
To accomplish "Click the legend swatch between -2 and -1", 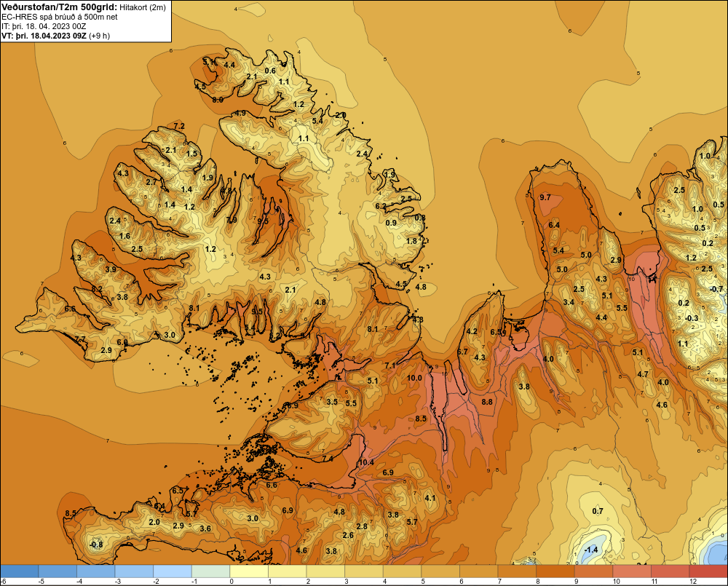I will 173,571.
